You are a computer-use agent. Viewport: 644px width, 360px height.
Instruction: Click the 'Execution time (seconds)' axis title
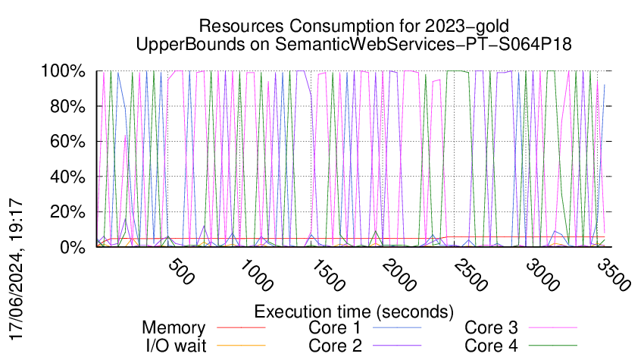coord(354,312)
